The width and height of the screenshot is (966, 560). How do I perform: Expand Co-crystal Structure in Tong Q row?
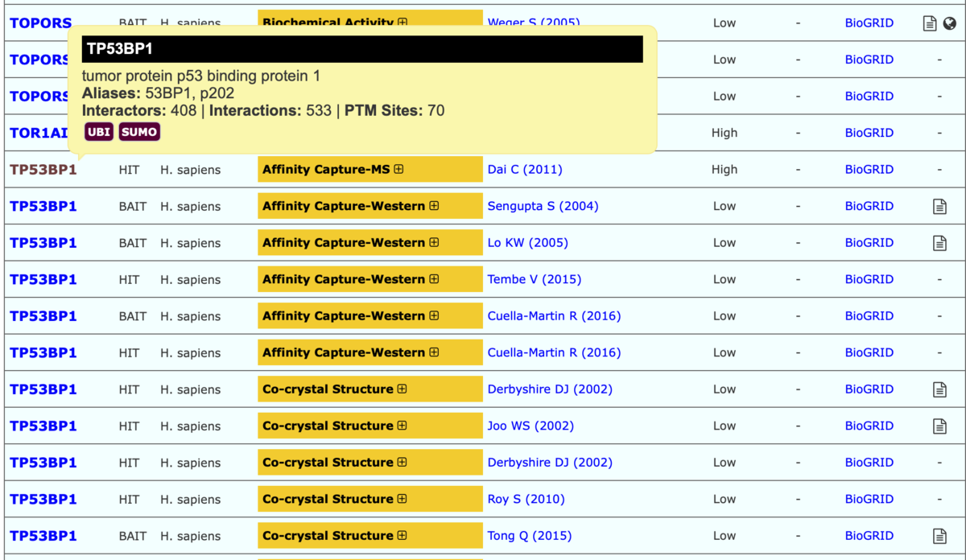coord(402,535)
